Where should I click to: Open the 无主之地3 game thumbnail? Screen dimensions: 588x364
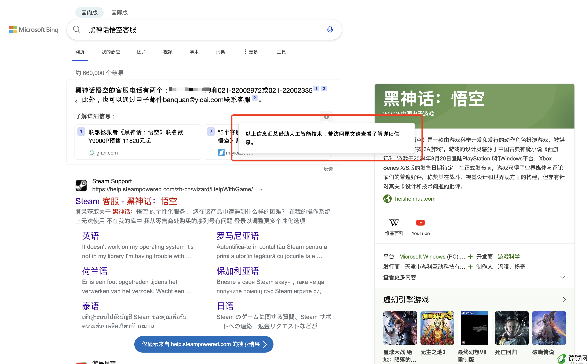point(437,328)
